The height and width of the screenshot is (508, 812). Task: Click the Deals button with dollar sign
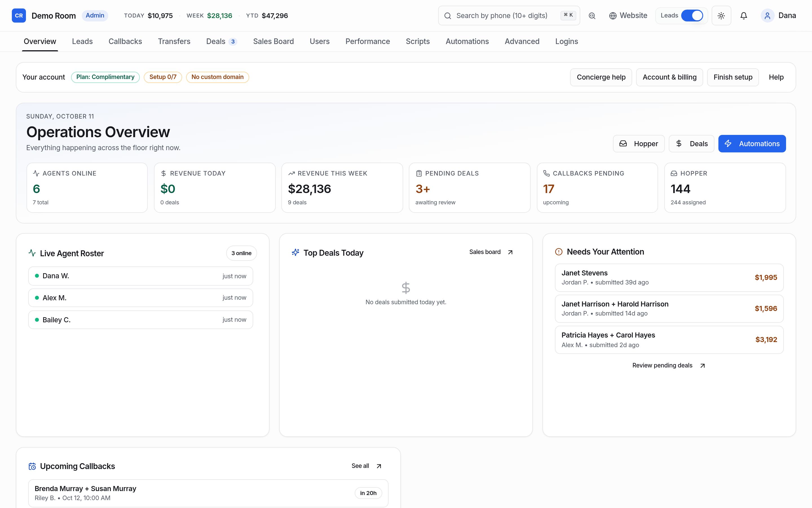click(692, 144)
